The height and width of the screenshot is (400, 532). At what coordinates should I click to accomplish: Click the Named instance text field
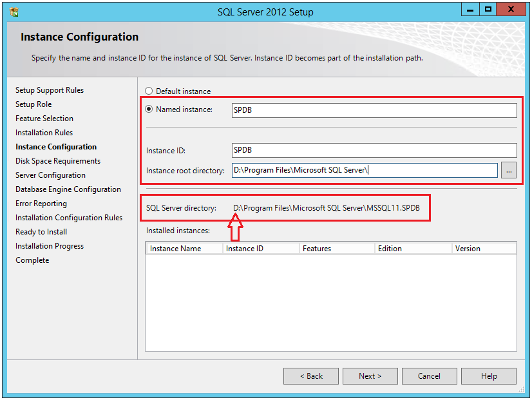(x=374, y=110)
